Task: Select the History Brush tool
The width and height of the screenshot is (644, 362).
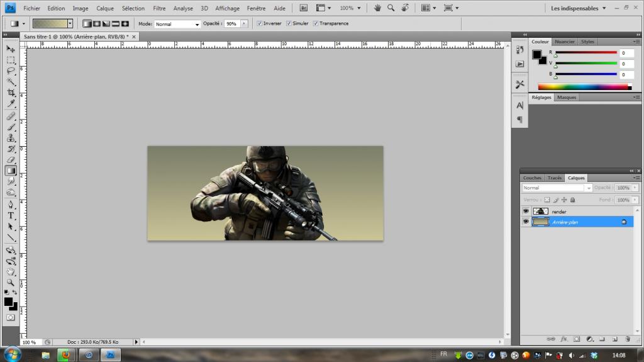Action: click(11, 149)
